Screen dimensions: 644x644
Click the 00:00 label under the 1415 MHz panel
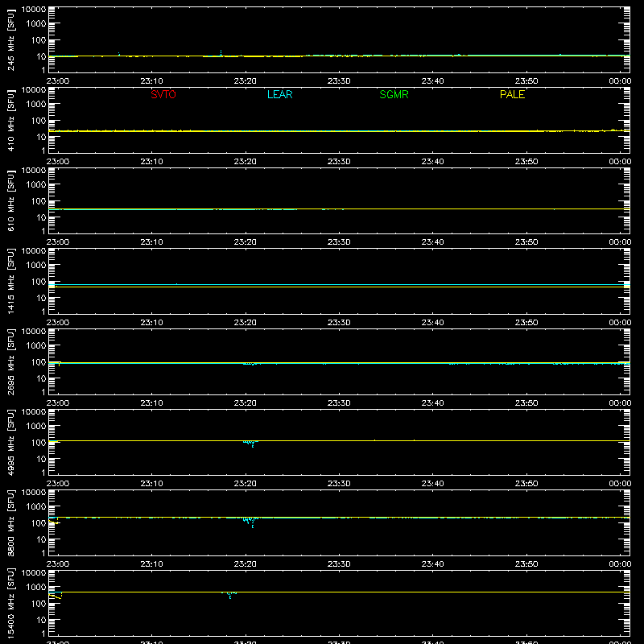tap(620, 323)
